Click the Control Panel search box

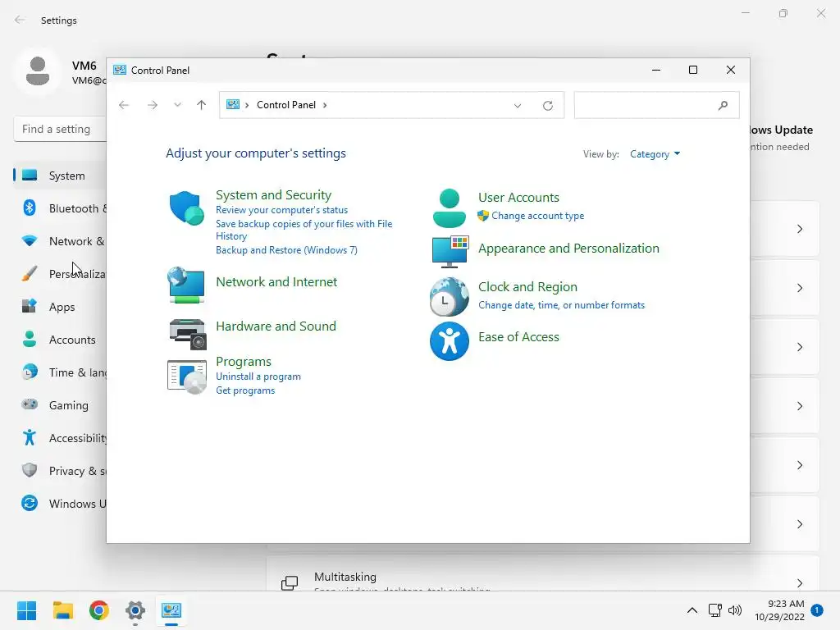656,106
